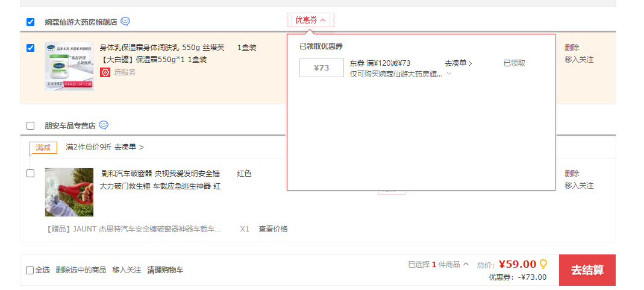Image resolution: width=644 pixels, height=290 pixels.
Task: Open the car window breaker thumbnail
Action: tap(69, 192)
